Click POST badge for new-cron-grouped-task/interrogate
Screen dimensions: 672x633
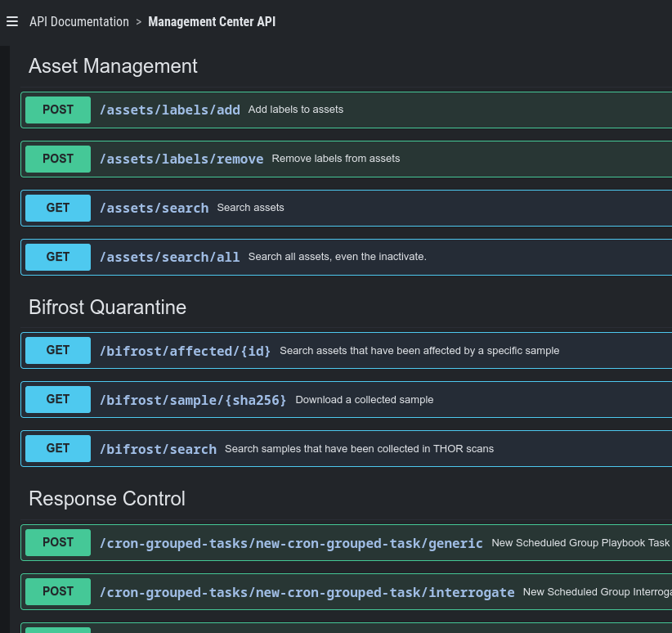58,591
